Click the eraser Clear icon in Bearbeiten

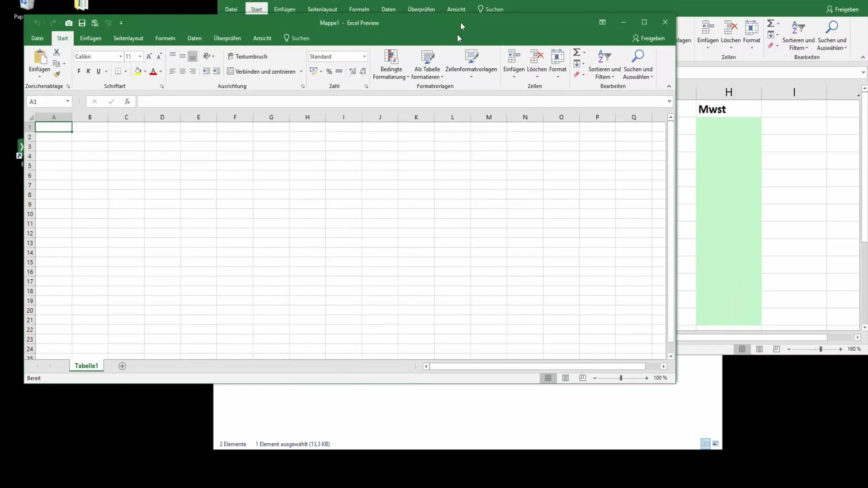tap(577, 75)
